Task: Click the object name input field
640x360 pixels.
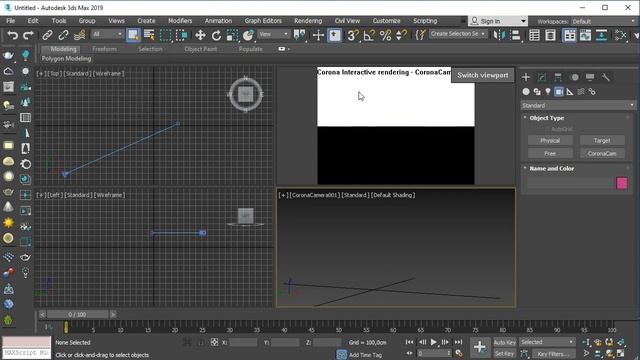Action: tap(570, 183)
